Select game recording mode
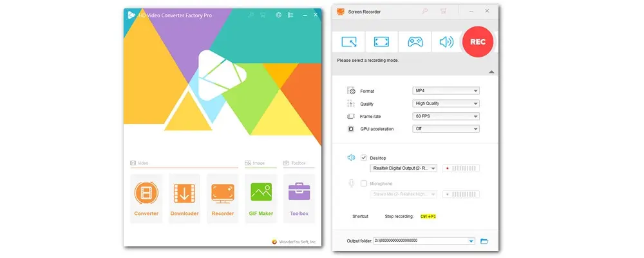The width and height of the screenshot is (644, 258). click(415, 41)
